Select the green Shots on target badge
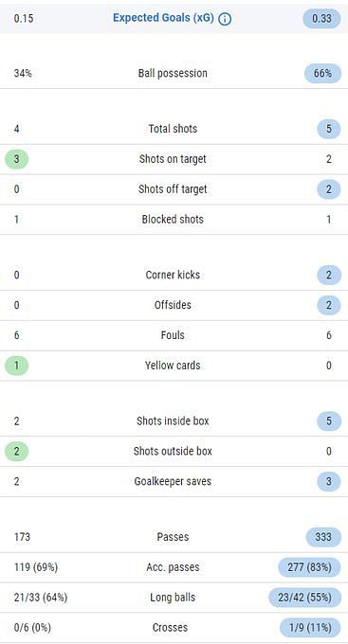This screenshot has width=348, height=644. [16, 159]
